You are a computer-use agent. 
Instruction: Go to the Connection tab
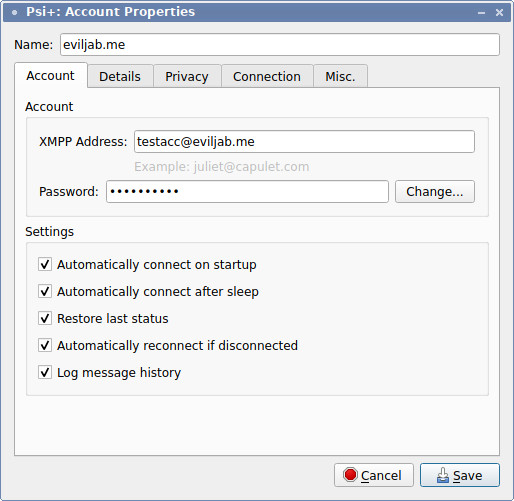pyautogui.click(x=267, y=76)
